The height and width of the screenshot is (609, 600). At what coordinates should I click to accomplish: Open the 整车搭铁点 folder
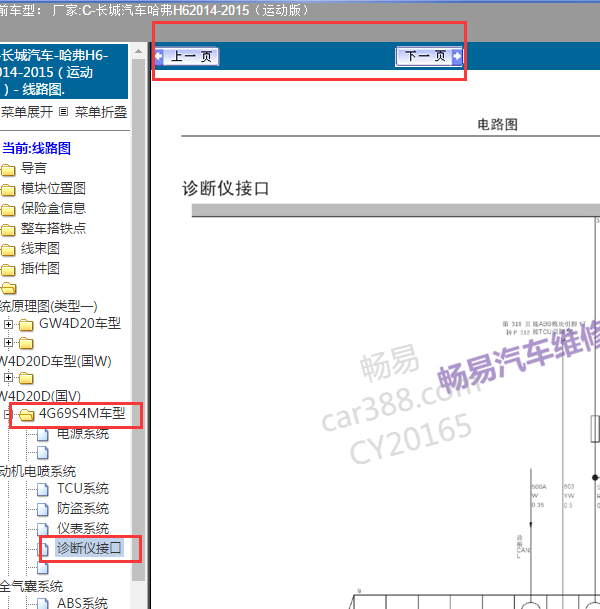[53, 228]
